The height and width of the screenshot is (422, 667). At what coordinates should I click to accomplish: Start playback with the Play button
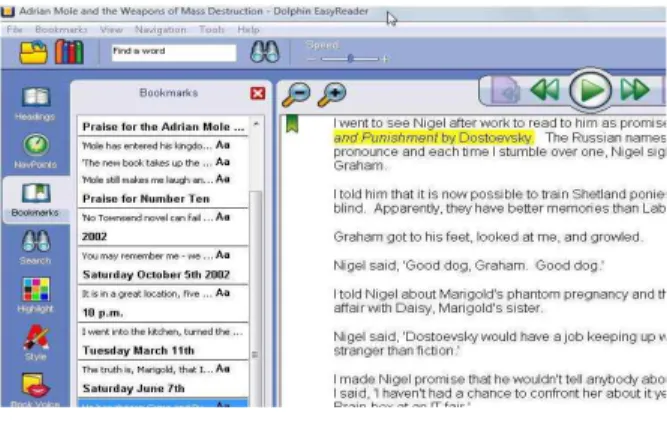(590, 90)
